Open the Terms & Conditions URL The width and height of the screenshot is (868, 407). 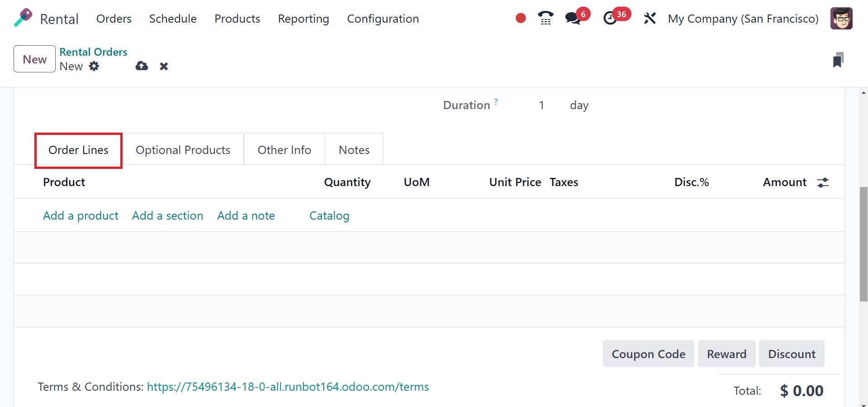click(x=288, y=387)
